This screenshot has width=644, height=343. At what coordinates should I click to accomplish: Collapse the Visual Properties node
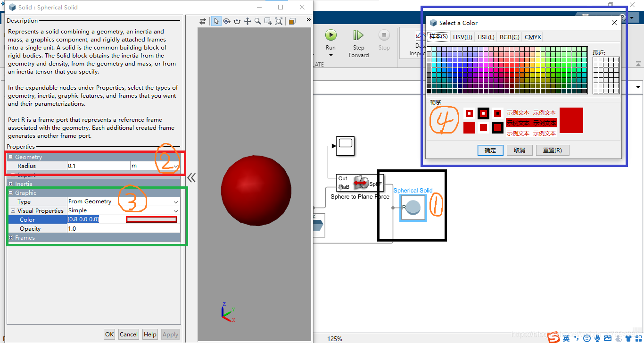[13, 211]
